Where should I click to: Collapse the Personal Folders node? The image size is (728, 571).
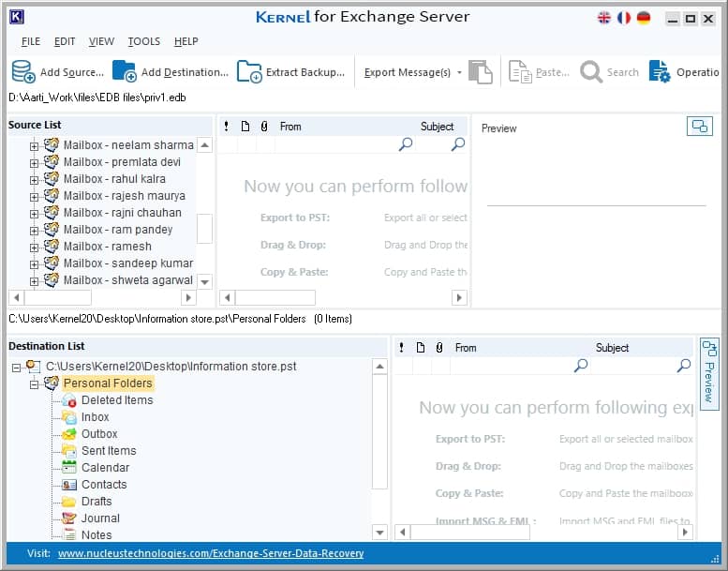point(34,384)
